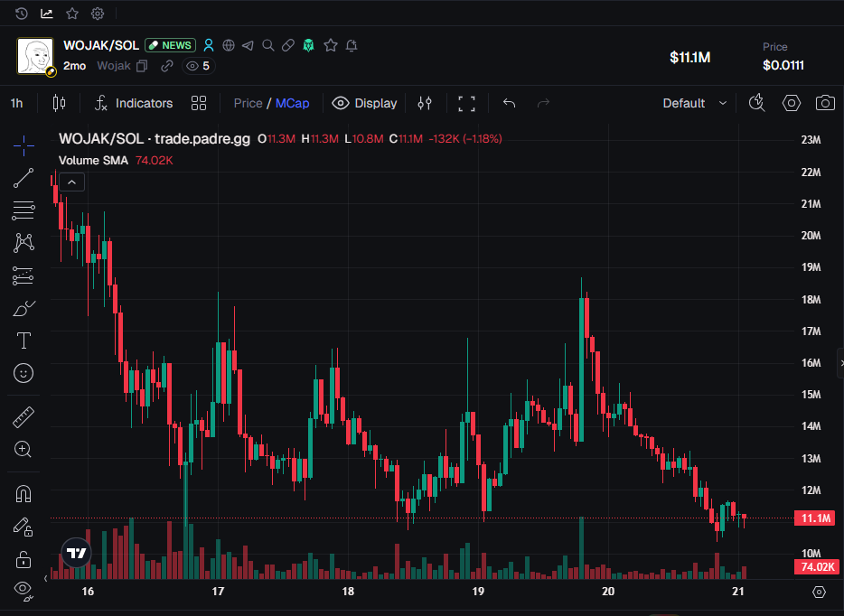The image size is (844, 616).
Task: Select the Brush drawing tool
Action: 23,308
